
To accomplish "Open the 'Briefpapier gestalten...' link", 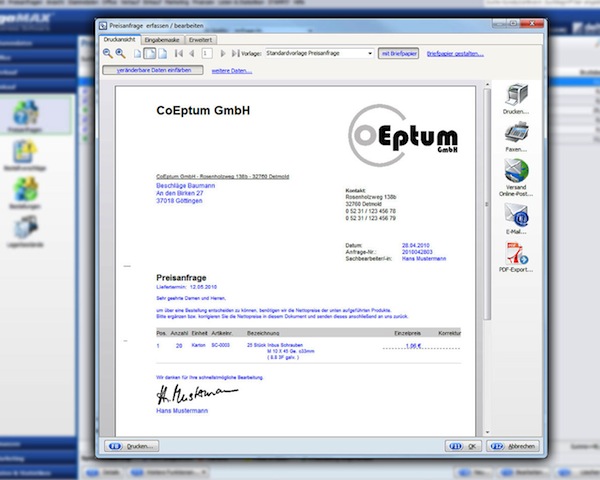I will click(455, 54).
